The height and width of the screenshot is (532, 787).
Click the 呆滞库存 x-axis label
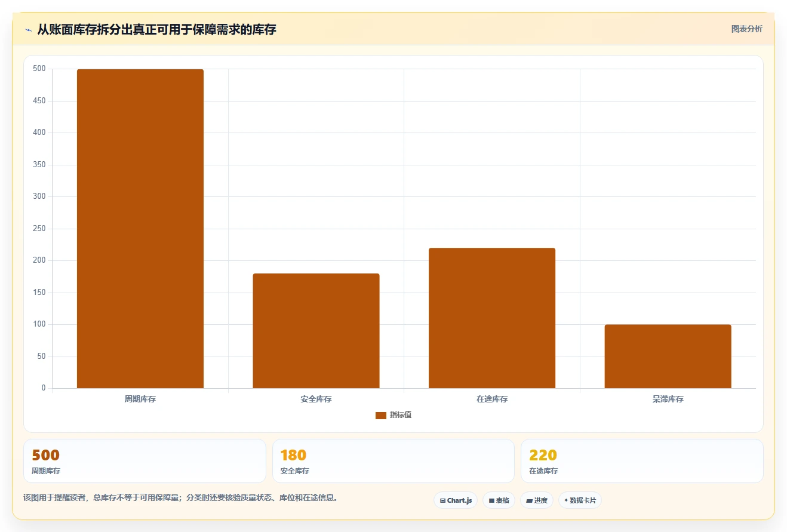click(x=668, y=399)
